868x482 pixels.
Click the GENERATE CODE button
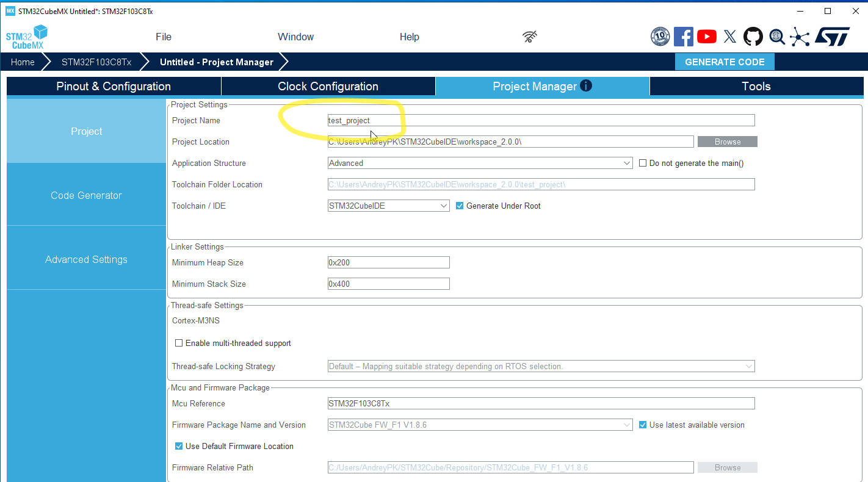click(x=725, y=62)
